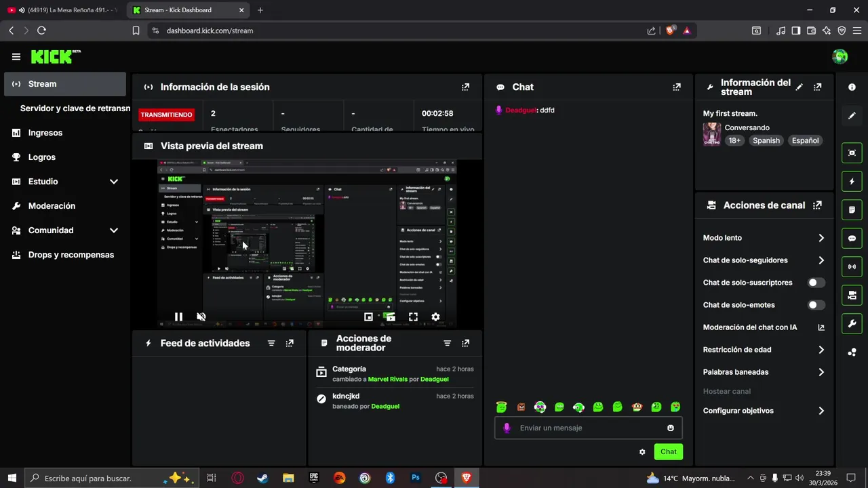Expand Chat de solo-seguidores options
Image resolution: width=868 pixels, height=488 pixels.
click(821, 260)
